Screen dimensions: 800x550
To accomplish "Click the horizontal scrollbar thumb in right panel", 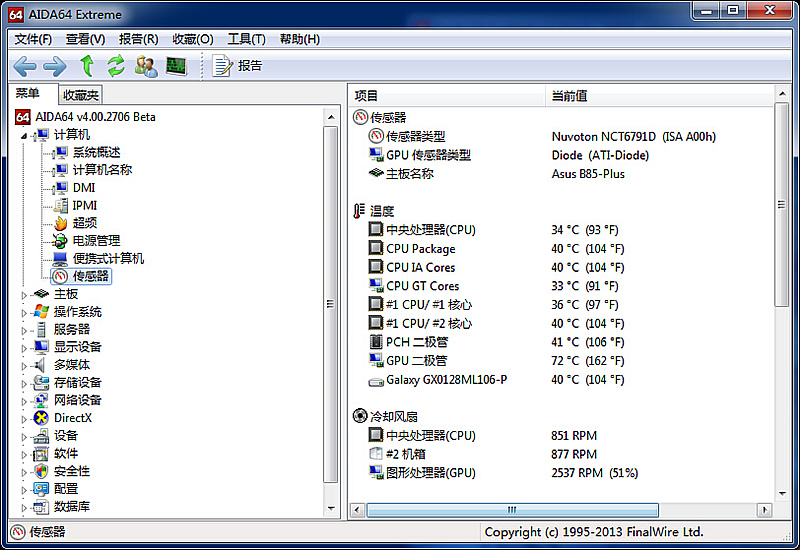I will click(x=512, y=510).
